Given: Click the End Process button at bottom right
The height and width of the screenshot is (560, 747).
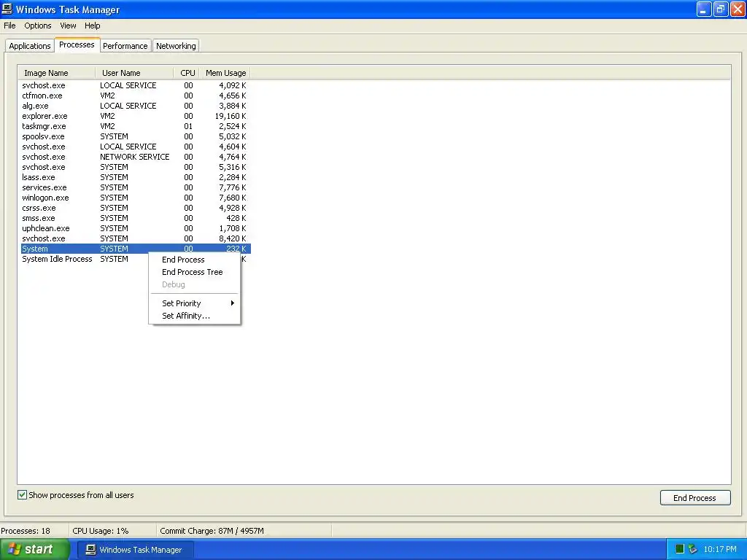Looking at the screenshot, I should tap(695, 497).
